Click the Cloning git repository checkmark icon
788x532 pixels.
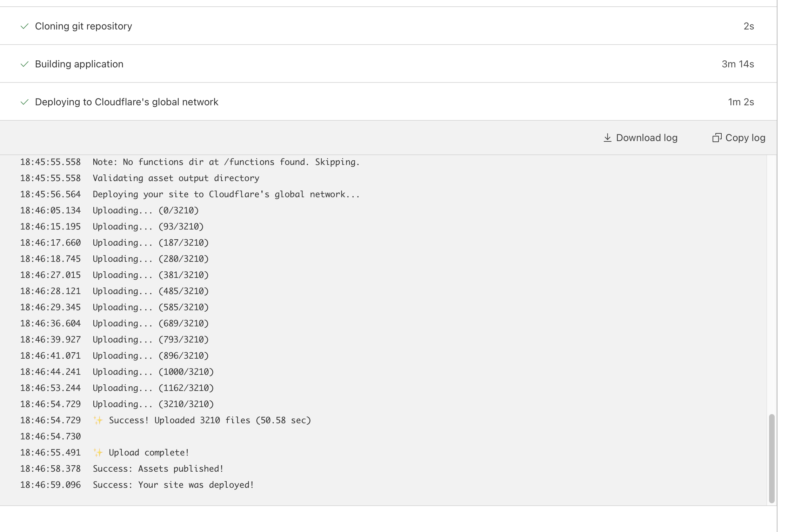[x=25, y=26]
